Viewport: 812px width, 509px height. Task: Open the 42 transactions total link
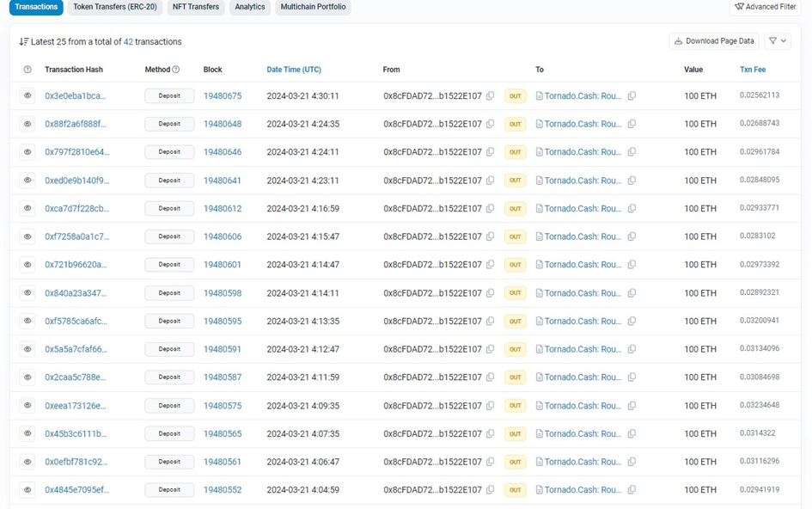128,41
